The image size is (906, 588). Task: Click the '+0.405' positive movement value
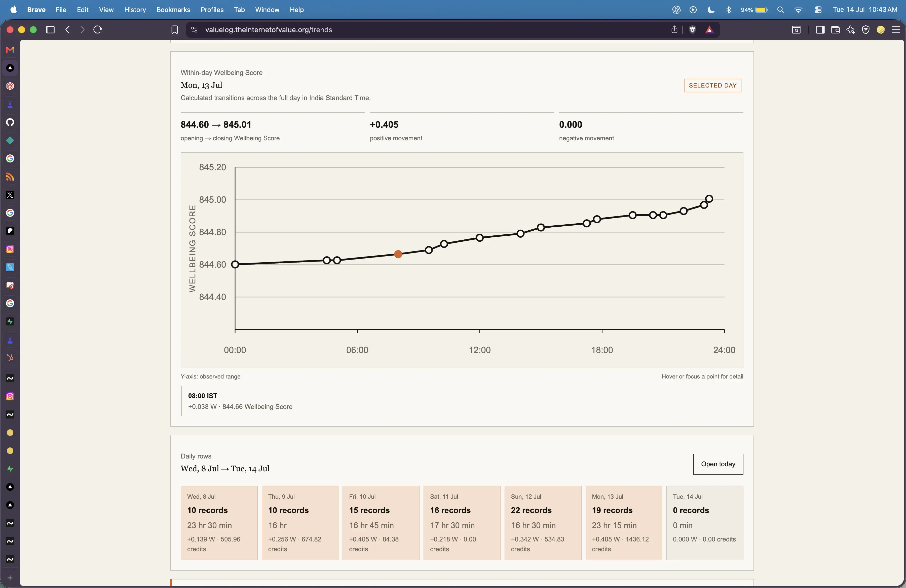pyautogui.click(x=384, y=125)
